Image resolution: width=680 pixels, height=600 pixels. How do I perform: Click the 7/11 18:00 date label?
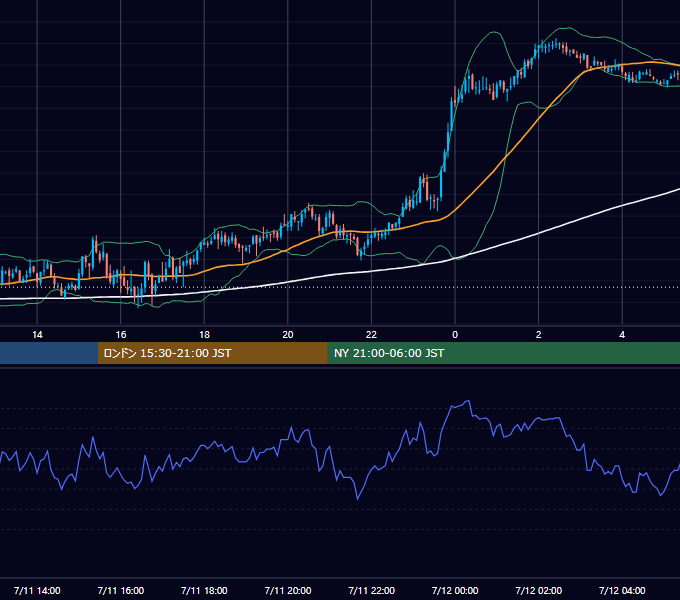click(x=204, y=590)
